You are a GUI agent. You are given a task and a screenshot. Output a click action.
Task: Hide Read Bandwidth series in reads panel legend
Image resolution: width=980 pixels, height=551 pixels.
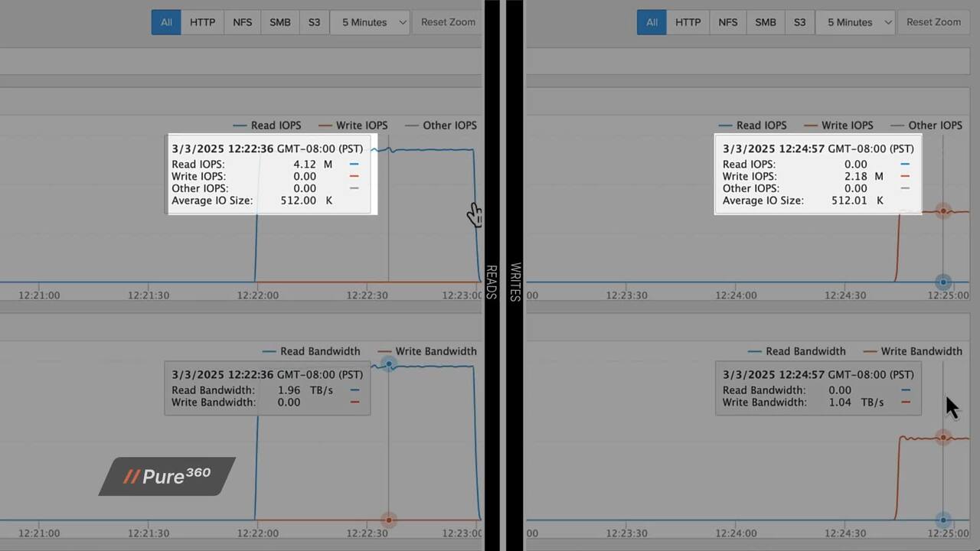[312, 351]
